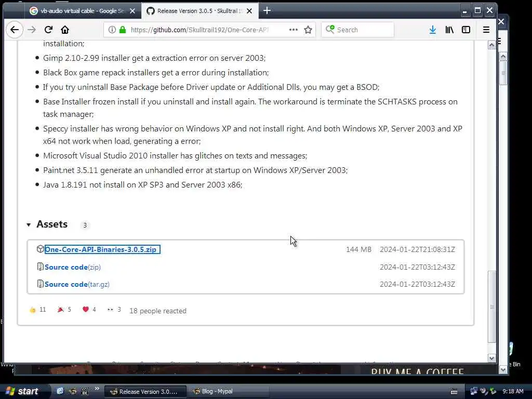This screenshot has width=532, height=399.
Task: Download Source code (zip)
Action: (73, 267)
